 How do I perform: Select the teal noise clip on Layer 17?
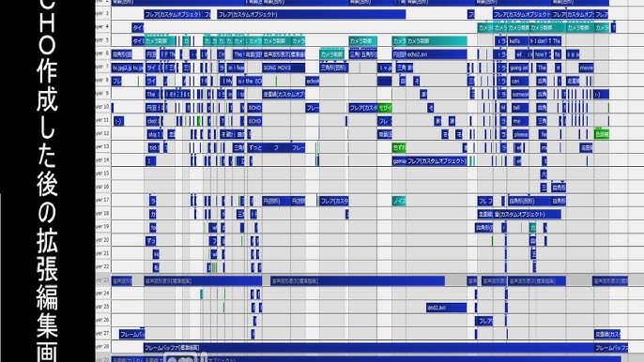(x=399, y=201)
